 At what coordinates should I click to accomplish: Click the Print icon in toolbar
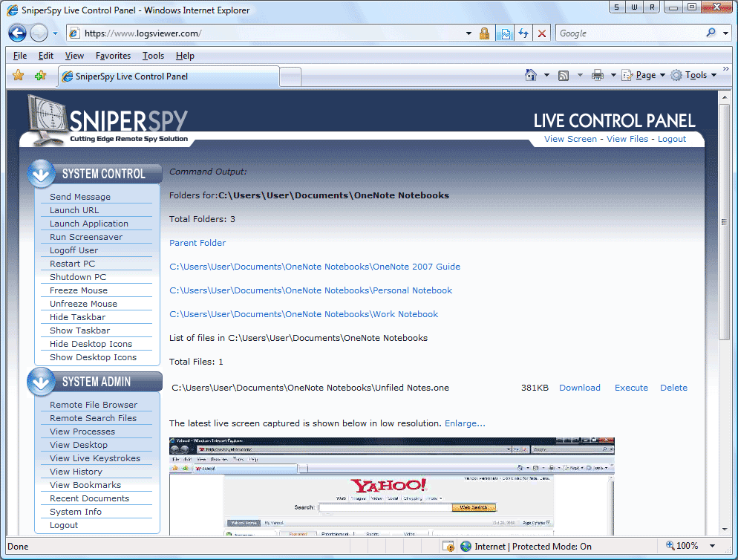click(598, 75)
